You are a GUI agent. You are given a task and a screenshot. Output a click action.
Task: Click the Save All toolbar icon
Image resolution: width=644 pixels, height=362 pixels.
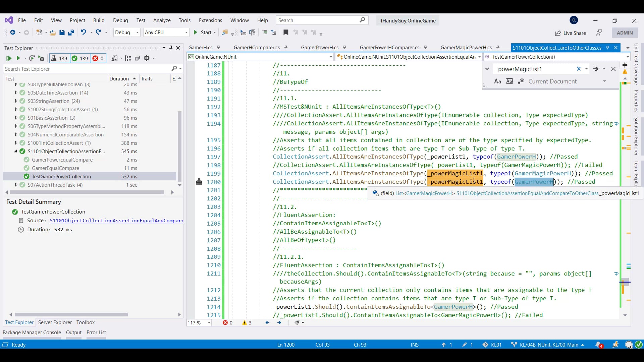pos(71,33)
